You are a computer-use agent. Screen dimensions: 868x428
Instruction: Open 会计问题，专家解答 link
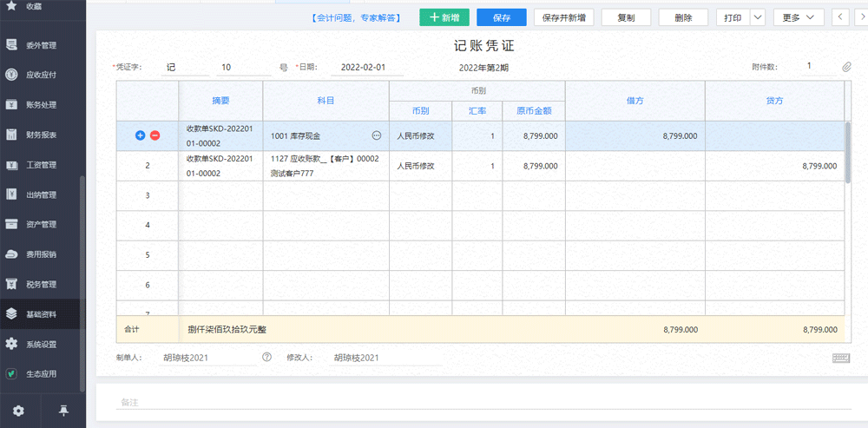click(x=356, y=17)
